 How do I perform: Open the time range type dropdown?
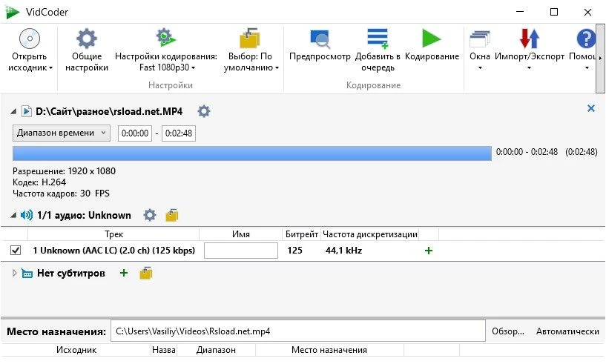tap(62, 133)
